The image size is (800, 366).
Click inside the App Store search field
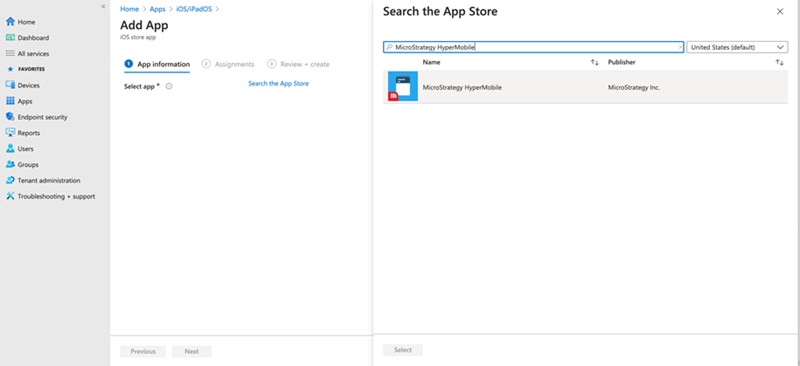[x=533, y=47]
